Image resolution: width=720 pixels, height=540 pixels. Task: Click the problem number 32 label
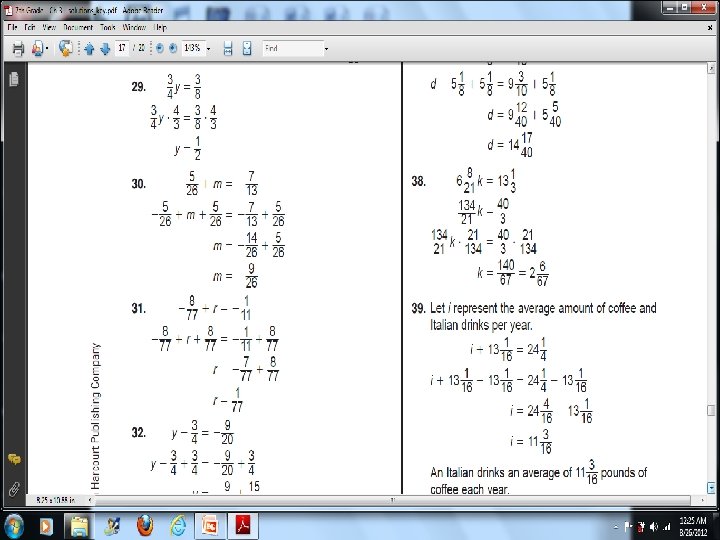tap(138, 433)
